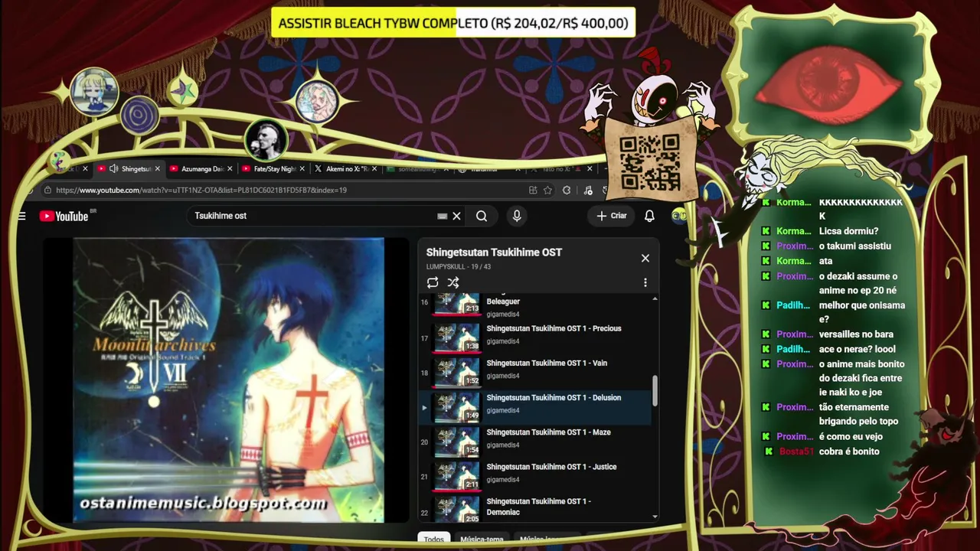Click the Criar create button
980x551 pixels.
[x=612, y=216]
